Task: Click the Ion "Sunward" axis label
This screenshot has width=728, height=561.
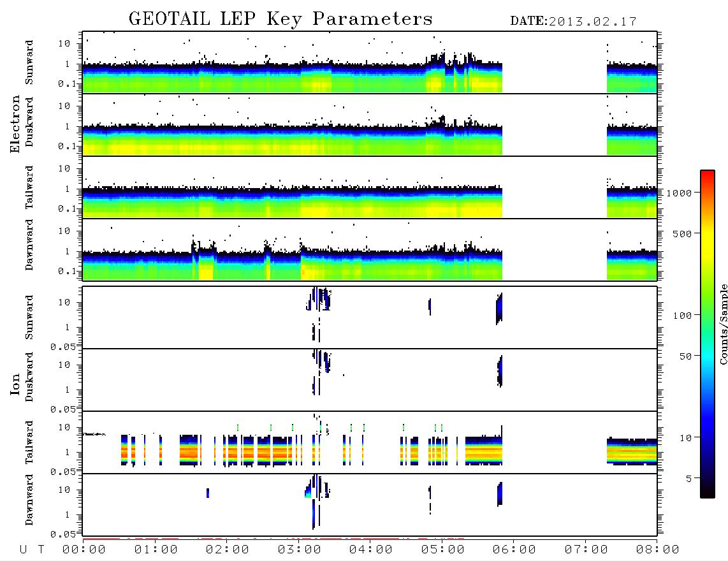Action: (x=29, y=317)
